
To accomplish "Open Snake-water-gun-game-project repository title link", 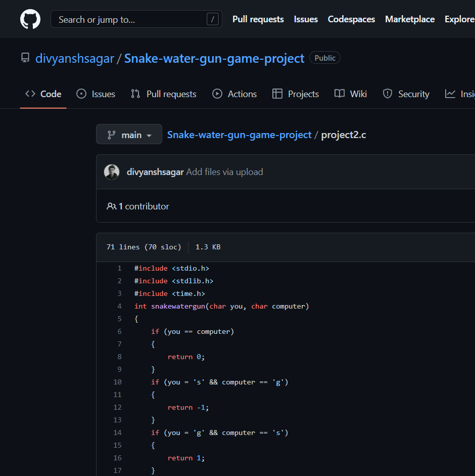I will click(x=214, y=58).
